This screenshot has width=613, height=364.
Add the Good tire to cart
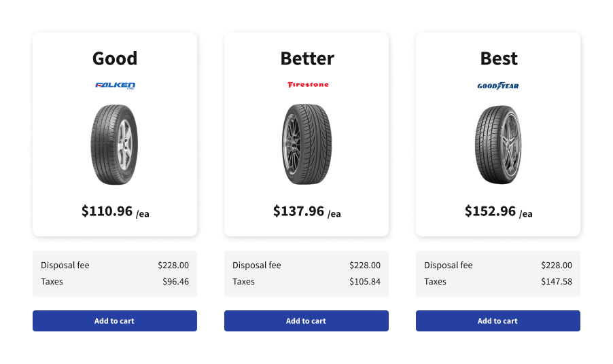point(115,321)
